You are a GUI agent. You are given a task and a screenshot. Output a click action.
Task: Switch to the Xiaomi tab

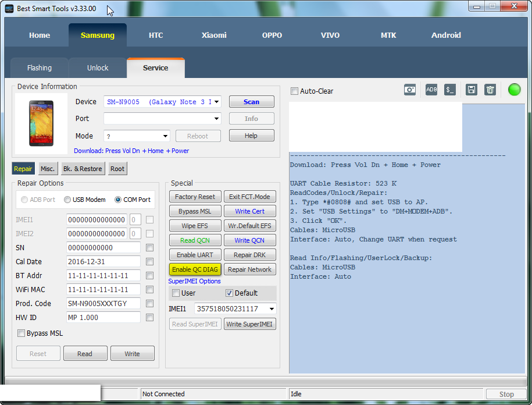214,35
